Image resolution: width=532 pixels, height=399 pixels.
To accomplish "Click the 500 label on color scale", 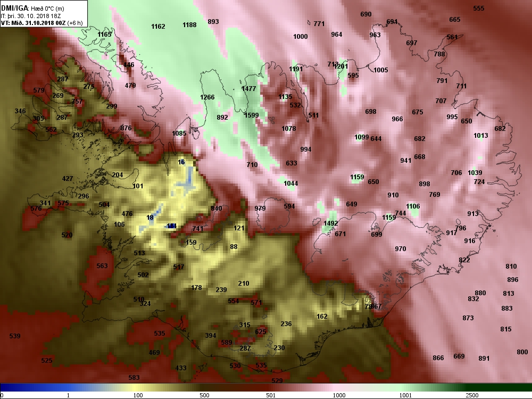I will coord(204,395).
